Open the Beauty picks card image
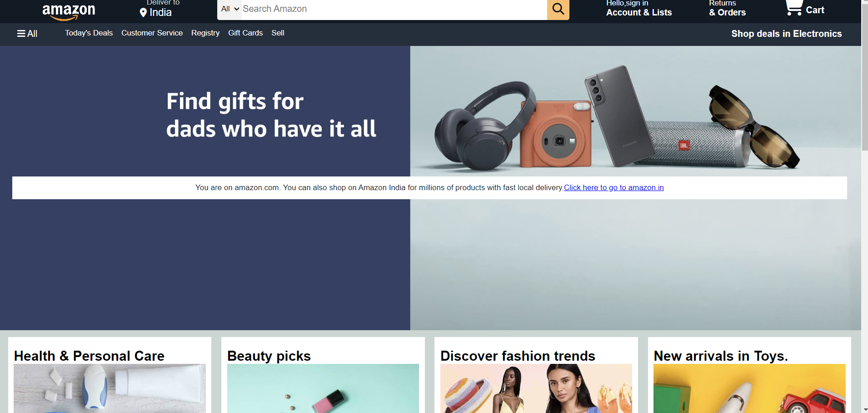This screenshot has width=868, height=413. pos(323,388)
